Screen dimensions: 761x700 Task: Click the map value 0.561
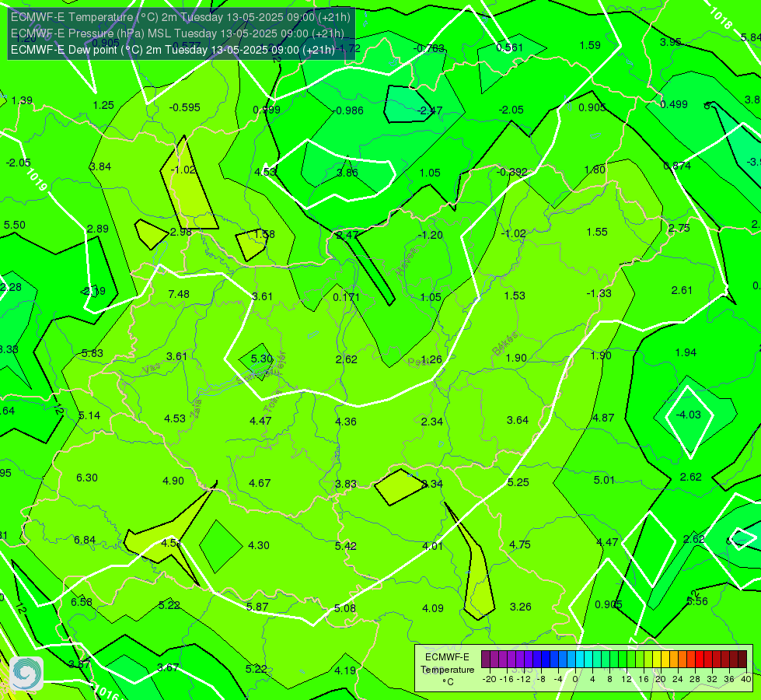coord(510,47)
